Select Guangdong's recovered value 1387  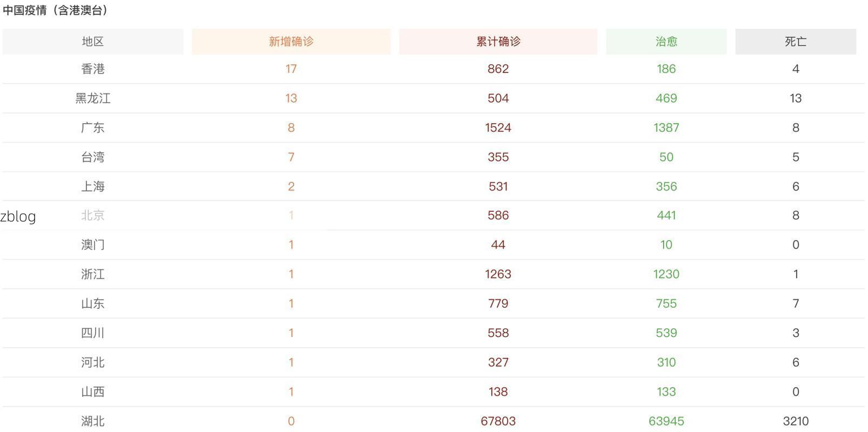click(666, 128)
